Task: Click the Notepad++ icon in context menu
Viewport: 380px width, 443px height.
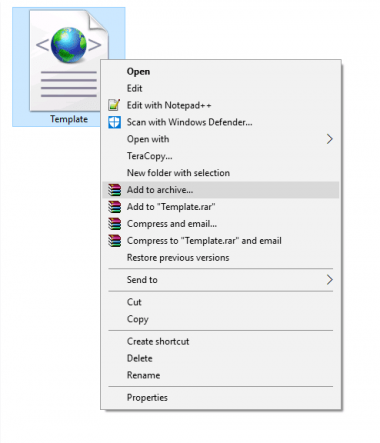Action: pos(114,105)
